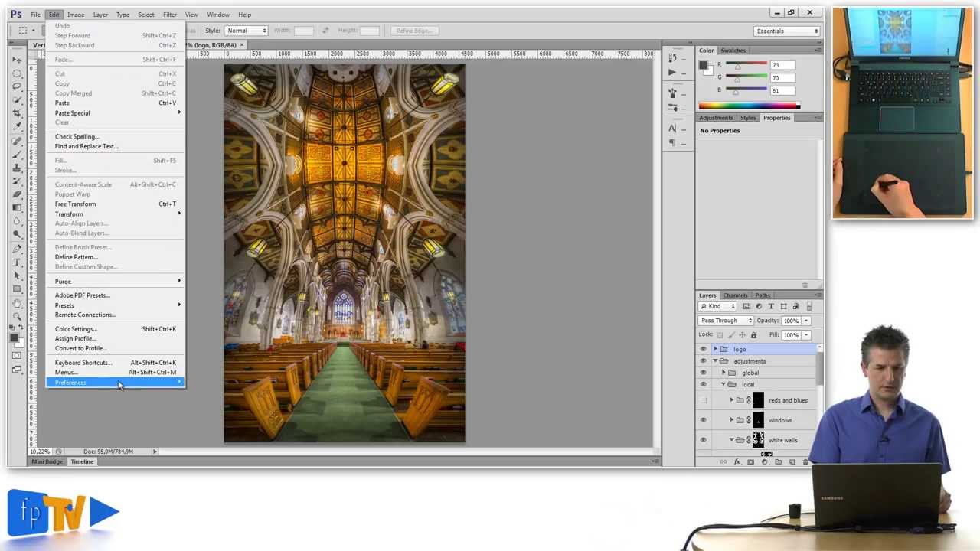
Task: Click the create new group icon
Action: pyautogui.click(x=778, y=462)
